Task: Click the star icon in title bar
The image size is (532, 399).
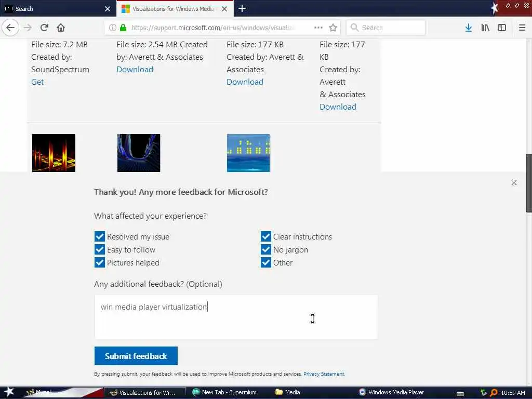Action: pos(495,8)
